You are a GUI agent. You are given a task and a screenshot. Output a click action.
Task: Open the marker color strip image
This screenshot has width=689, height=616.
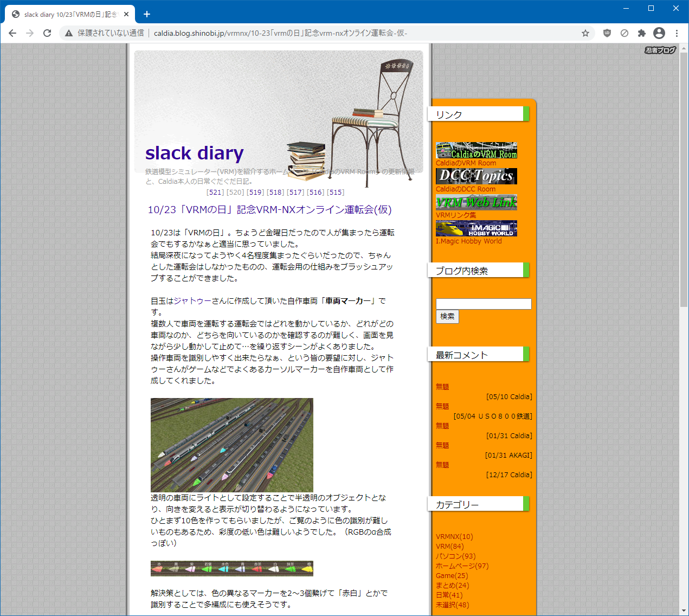232,568
